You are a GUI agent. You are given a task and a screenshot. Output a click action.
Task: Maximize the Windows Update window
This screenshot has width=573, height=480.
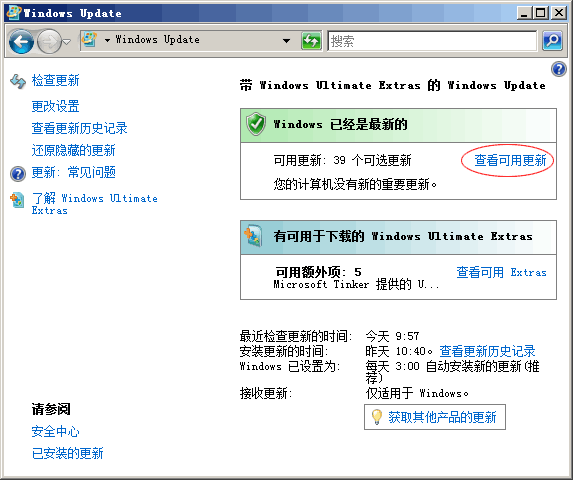540,13
